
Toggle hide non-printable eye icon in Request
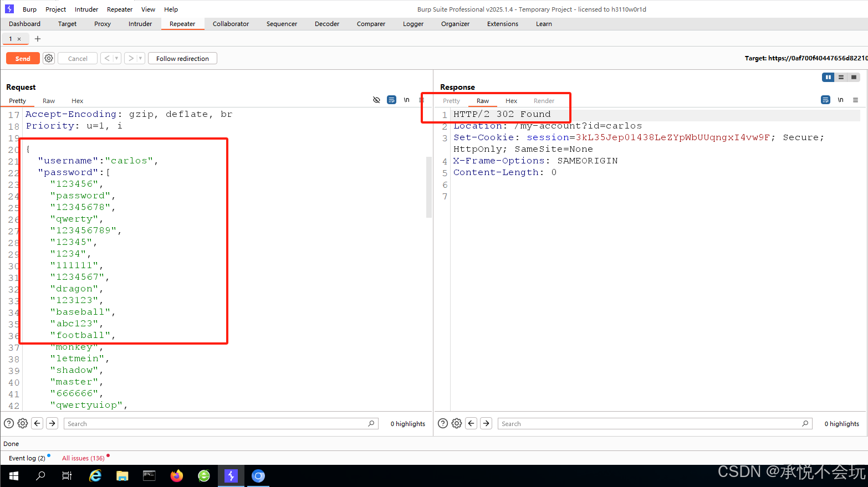[376, 100]
